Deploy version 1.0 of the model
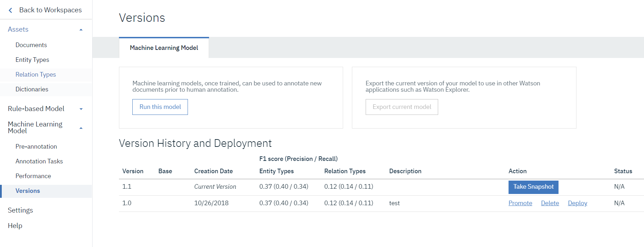The width and height of the screenshot is (644, 247). 577,203
